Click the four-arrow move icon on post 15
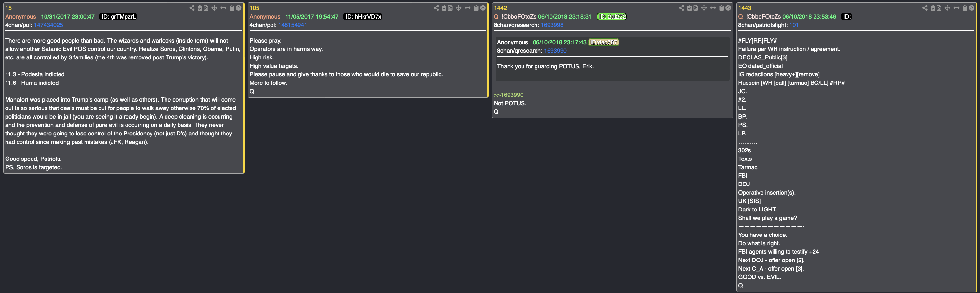The height and width of the screenshot is (293, 980). 214,8
